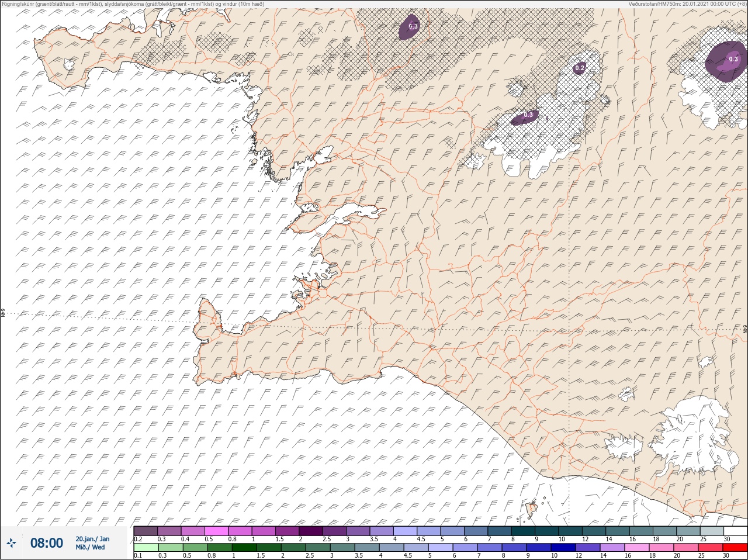Select rain legend darkest green swatch at 1

pyautogui.click(x=243, y=548)
